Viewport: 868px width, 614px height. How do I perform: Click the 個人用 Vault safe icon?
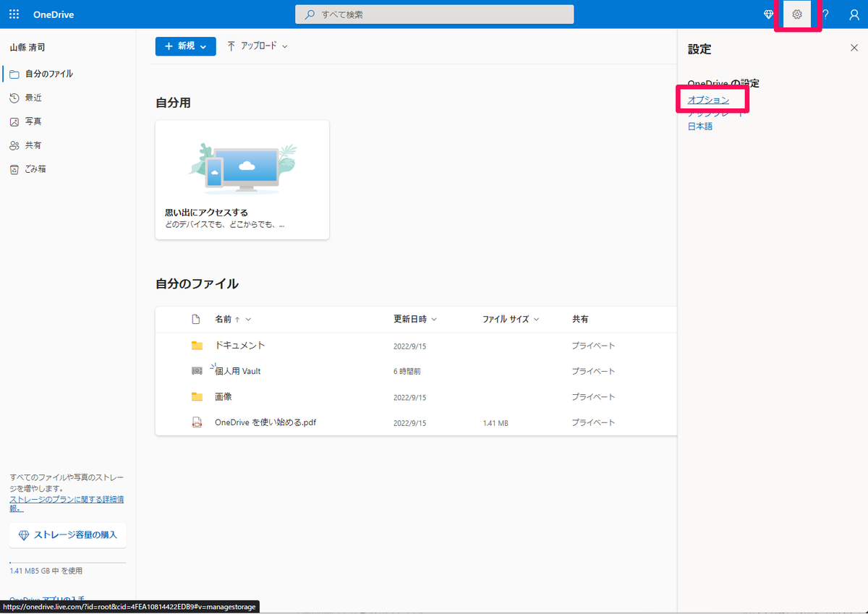[197, 371]
